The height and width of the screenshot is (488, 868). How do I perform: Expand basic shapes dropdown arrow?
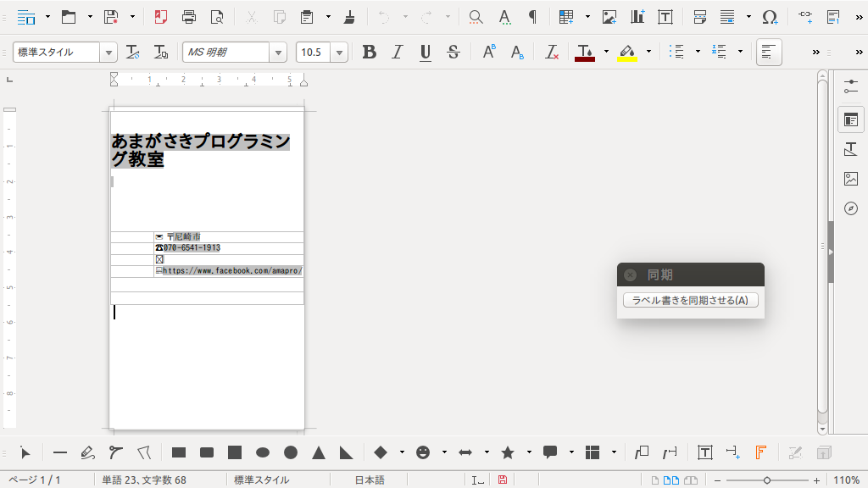pos(402,452)
